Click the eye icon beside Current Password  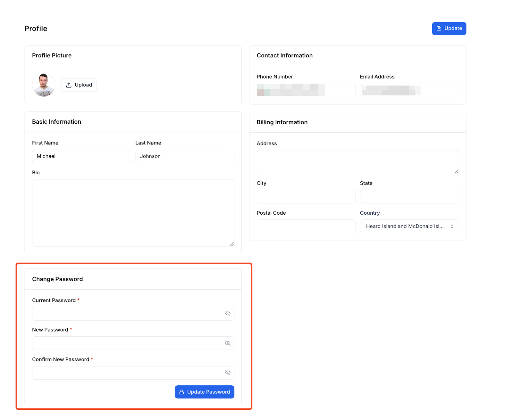pyautogui.click(x=228, y=314)
